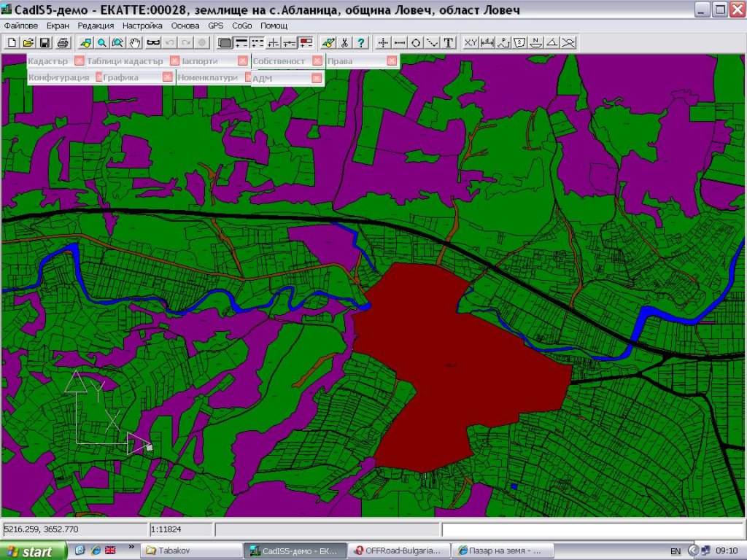
Task: Close the Кадастър floating panel
Action: click(79, 61)
